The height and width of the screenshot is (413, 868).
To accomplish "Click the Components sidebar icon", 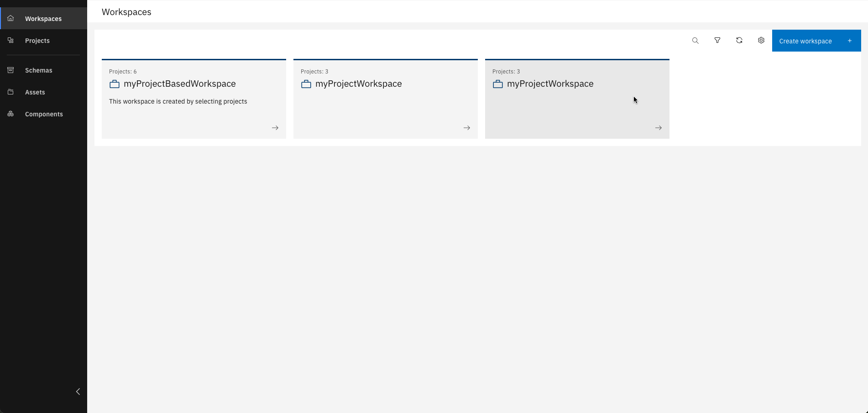I will (10, 114).
